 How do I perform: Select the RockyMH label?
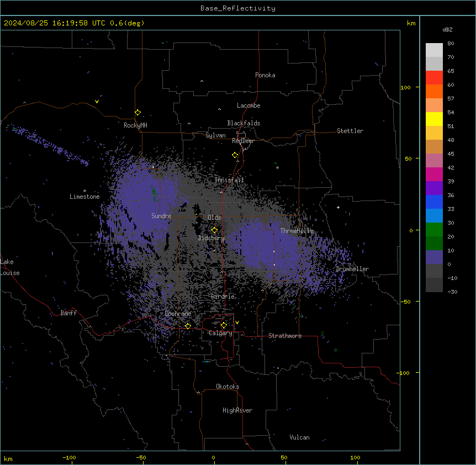tap(135, 125)
